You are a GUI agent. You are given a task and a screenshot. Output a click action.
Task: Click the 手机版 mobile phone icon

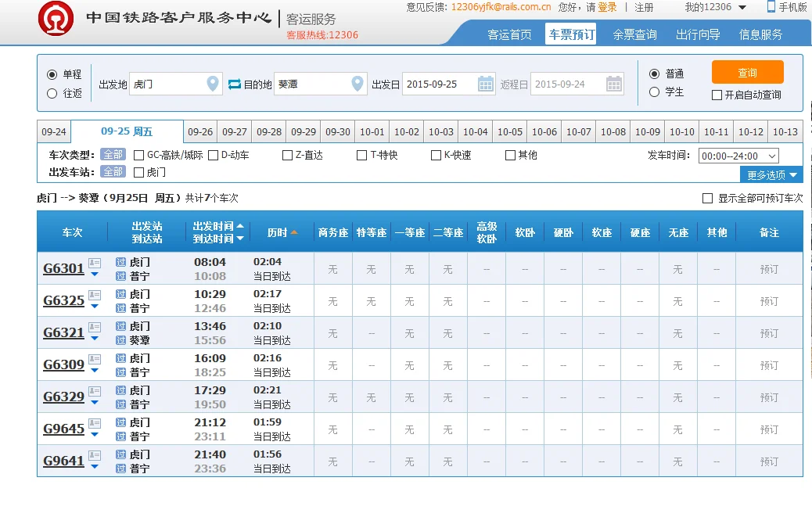click(771, 6)
